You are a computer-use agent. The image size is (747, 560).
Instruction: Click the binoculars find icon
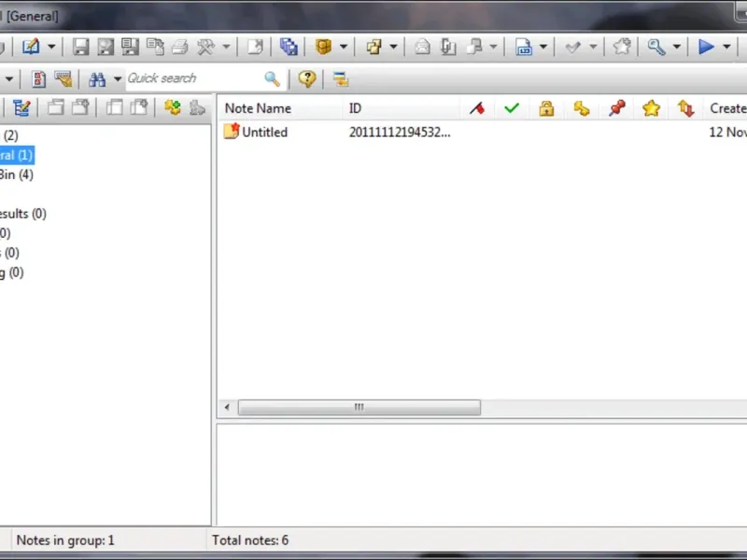coord(97,79)
